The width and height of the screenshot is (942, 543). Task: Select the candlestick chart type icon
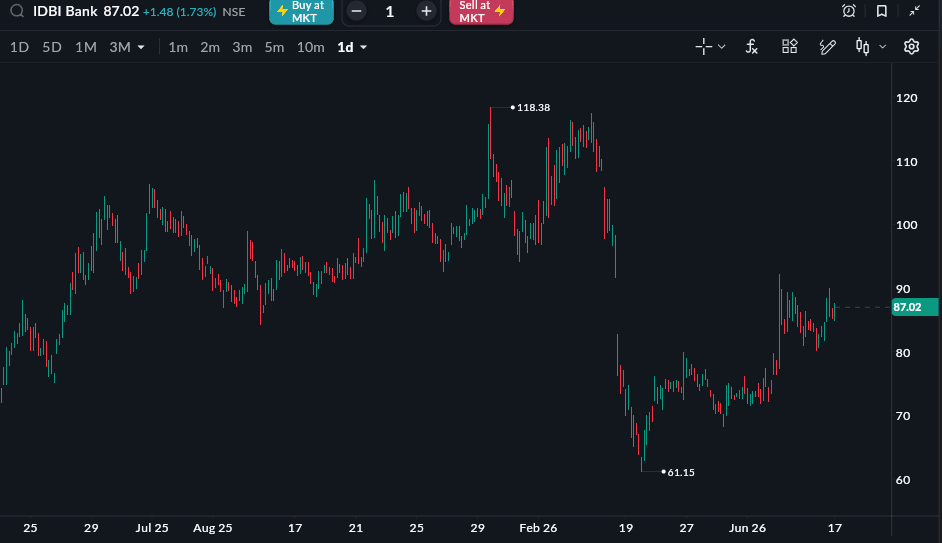[x=863, y=46]
